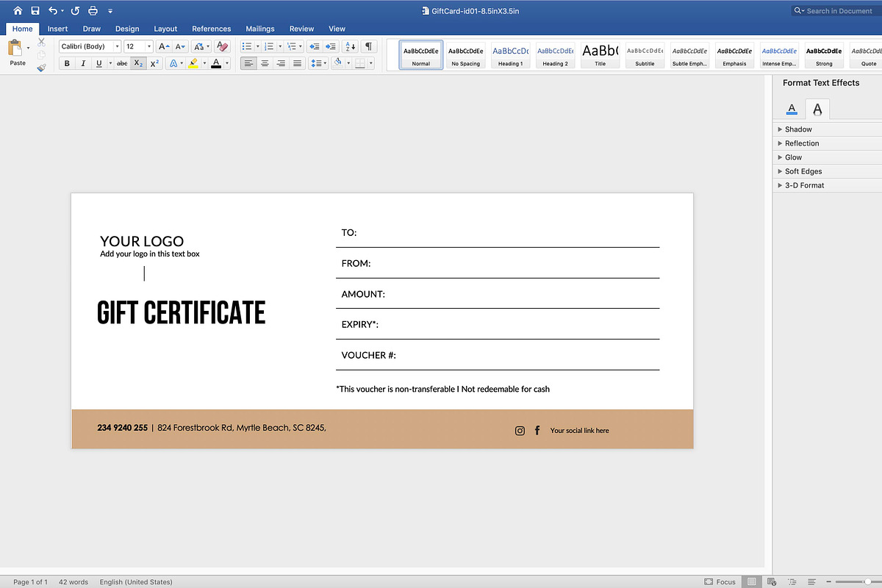Open underline style dropdown arrow
The width and height of the screenshot is (882, 588).
(110, 64)
